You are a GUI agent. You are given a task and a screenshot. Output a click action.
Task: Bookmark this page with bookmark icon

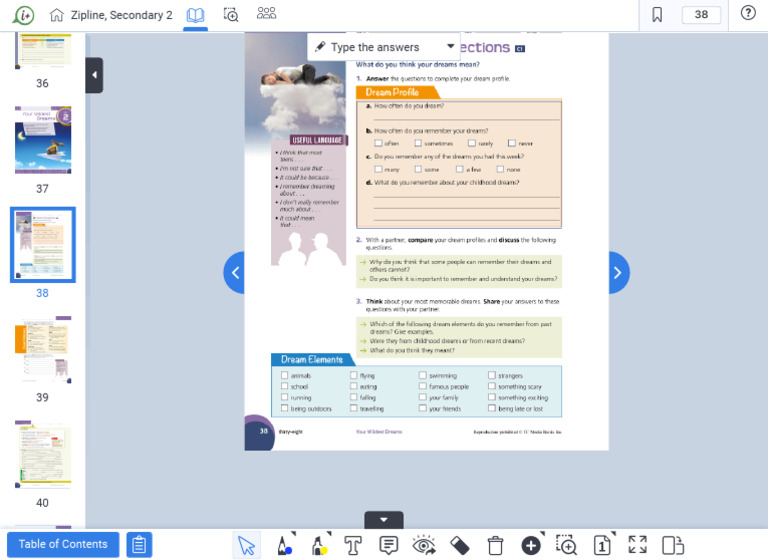[657, 15]
